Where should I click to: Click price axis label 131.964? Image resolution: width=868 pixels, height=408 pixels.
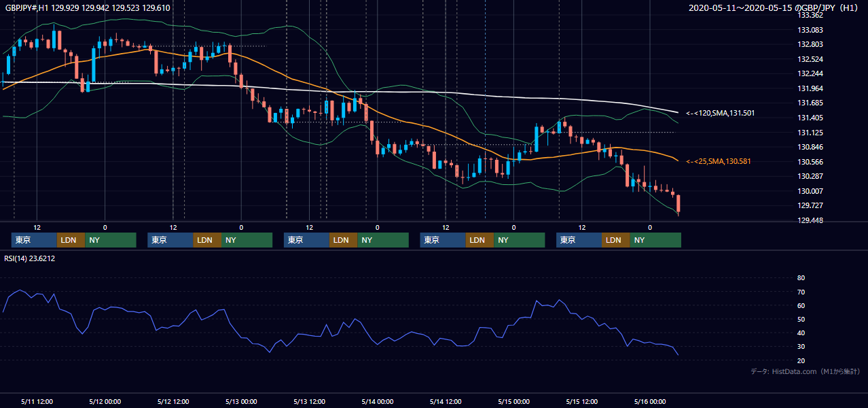810,88
